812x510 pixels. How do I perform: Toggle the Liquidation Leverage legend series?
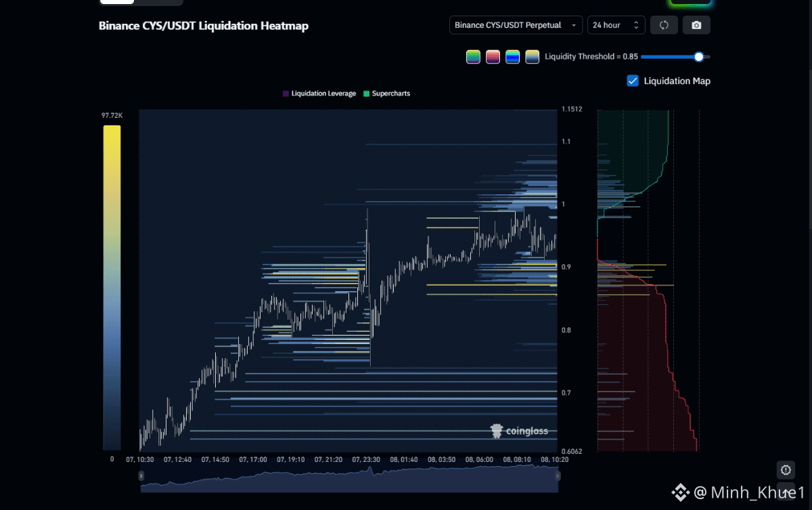(319, 93)
